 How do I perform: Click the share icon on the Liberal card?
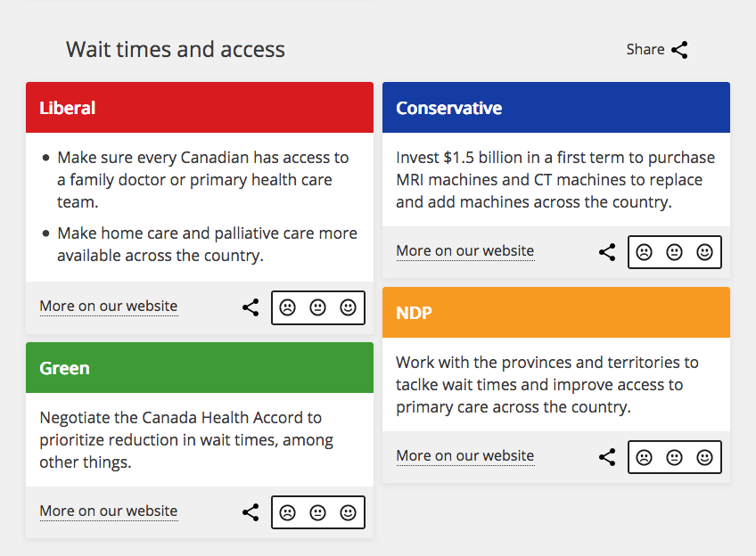coord(251,307)
